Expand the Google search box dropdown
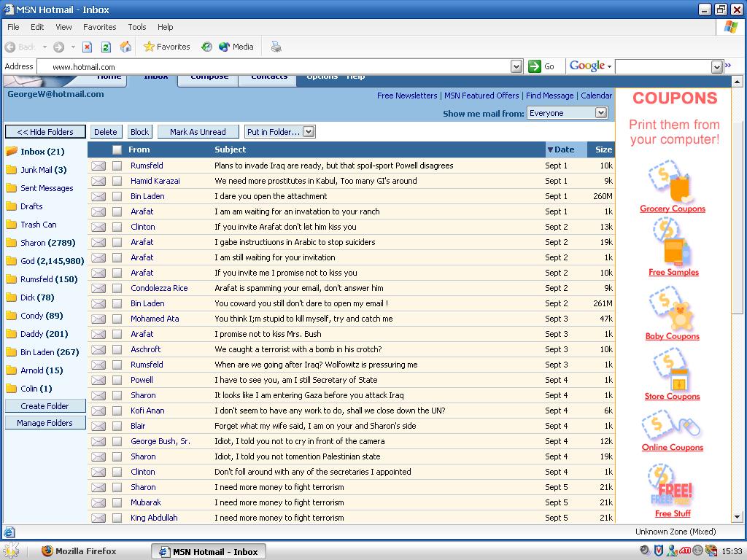This screenshot has height=560, width=747. pyautogui.click(x=717, y=67)
